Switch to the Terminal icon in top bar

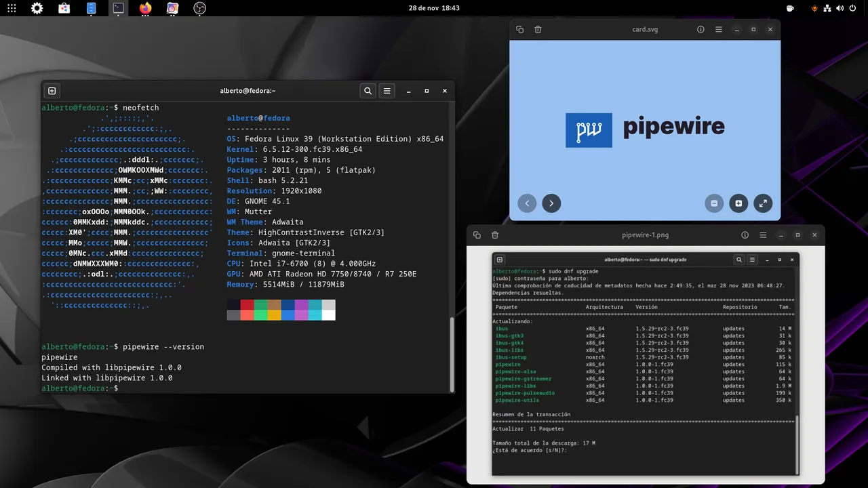pos(118,8)
